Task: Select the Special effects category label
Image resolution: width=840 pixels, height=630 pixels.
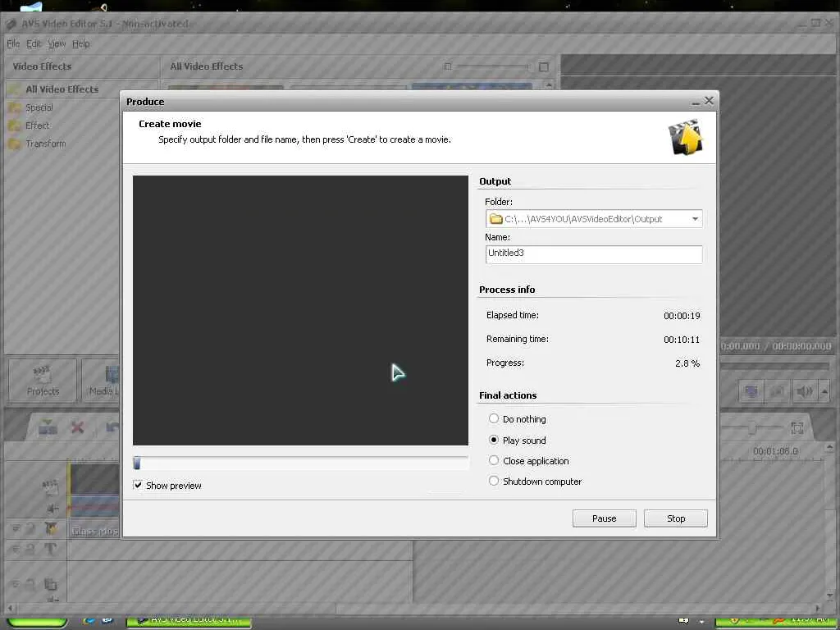Action: (39, 107)
